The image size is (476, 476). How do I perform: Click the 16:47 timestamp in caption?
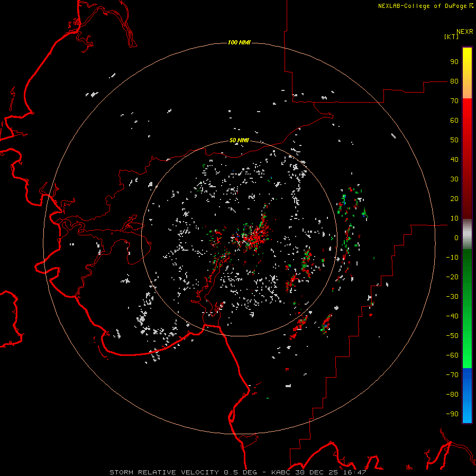tap(356, 472)
